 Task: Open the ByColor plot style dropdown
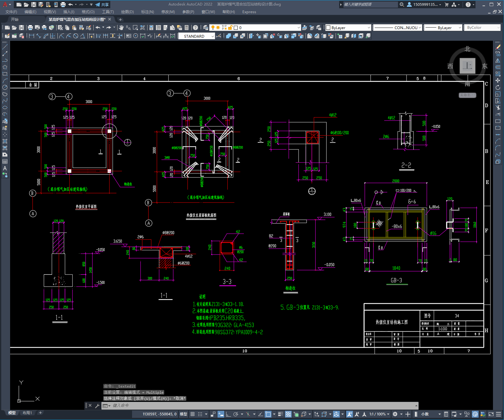point(482,28)
